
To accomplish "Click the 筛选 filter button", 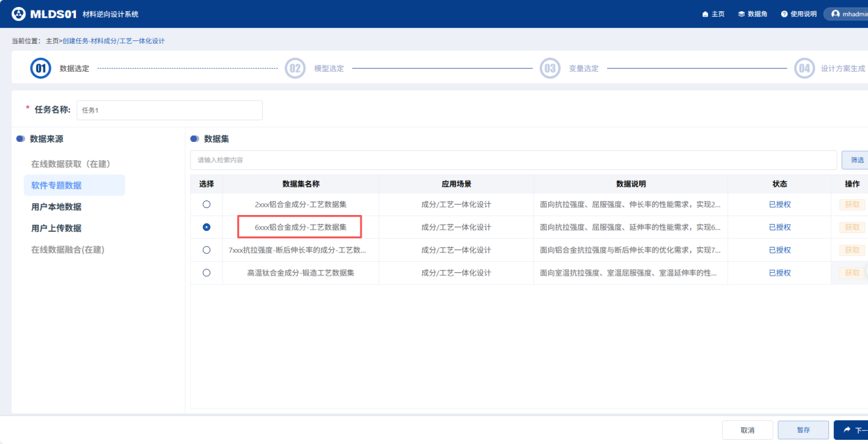I will 857,160.
